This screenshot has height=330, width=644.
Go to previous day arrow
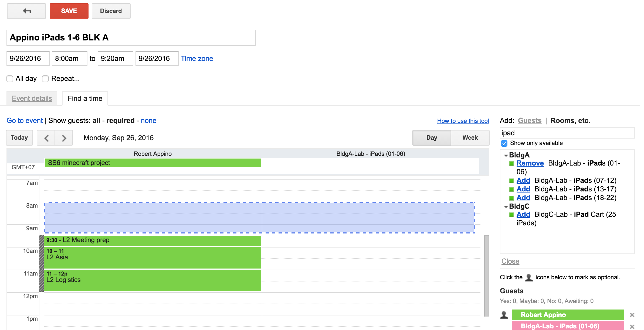point(46,138)
